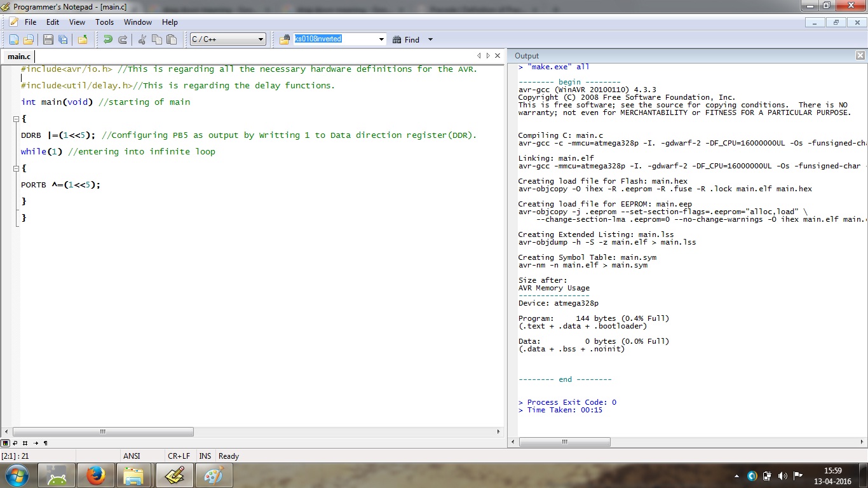Screen dimensions: 868x488
Task: Open the View menu
Action: (x=77, y=22)
